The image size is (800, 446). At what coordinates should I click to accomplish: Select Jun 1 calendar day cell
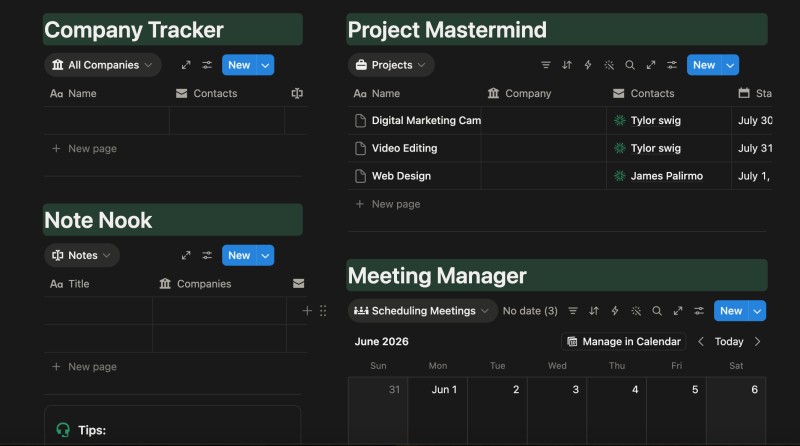(438, 410)
